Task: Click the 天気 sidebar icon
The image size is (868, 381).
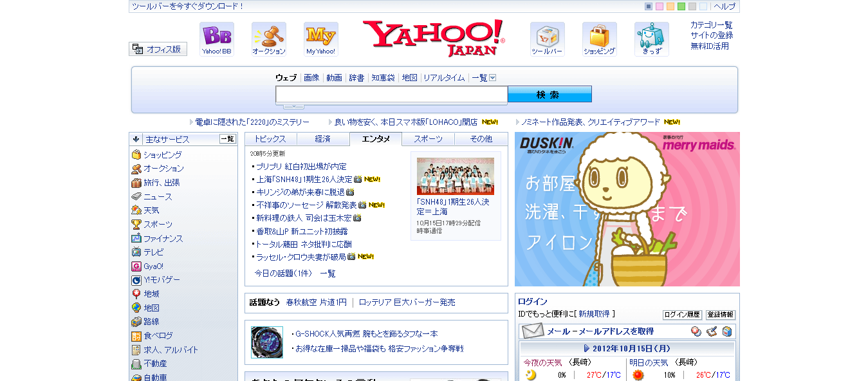Action: (x=136, y=210)
